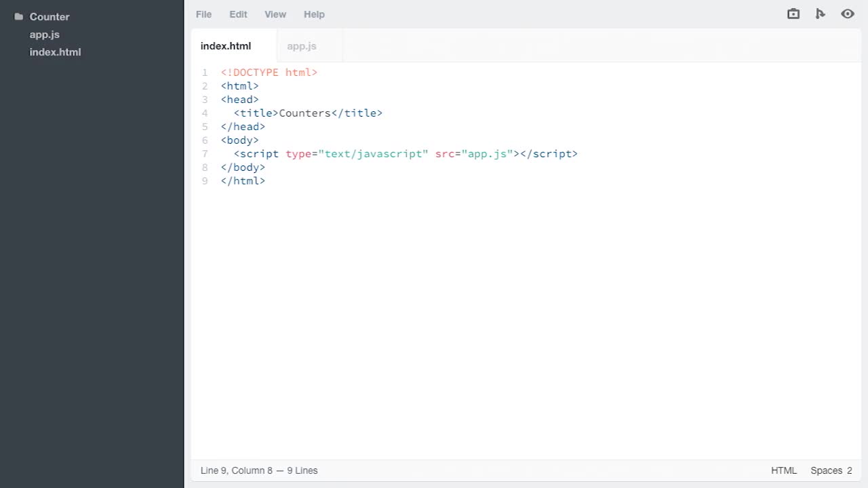
Task: Click line number 1 in the gutter
Action: point(205,73)
